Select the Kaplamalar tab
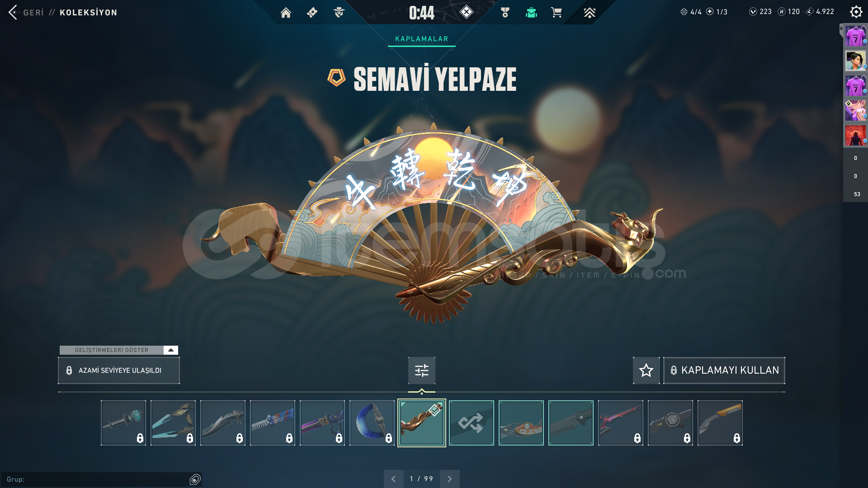The height and width of the screenshot is (488, 868). tap(422, 39)
